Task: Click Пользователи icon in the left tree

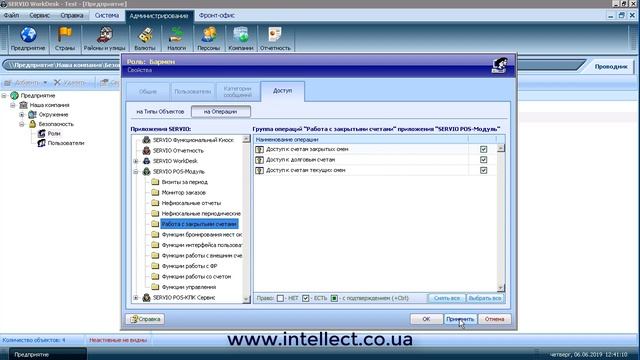Action: tap(42, 143)
